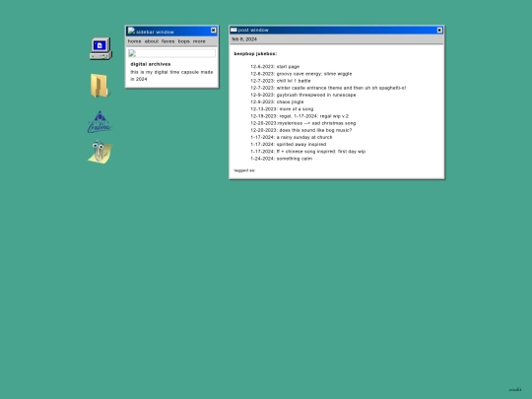Image resolution: width=532 pixels, height=399 pixels.
Task: Click the feb 8, 2024 post date
Action: 244,39
